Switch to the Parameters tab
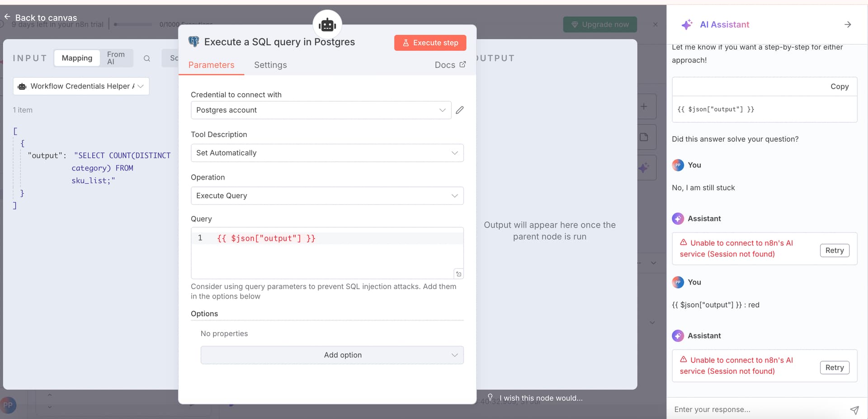This screenshot has width=868, height=419. pyautogui.click(x=211, y=65)
